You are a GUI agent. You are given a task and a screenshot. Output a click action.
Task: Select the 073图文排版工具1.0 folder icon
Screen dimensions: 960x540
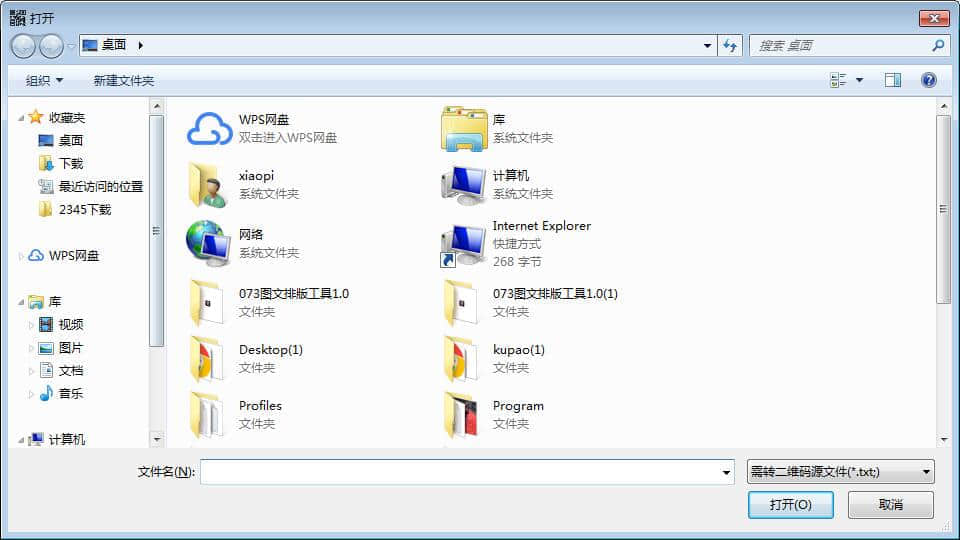click(207, 302)
